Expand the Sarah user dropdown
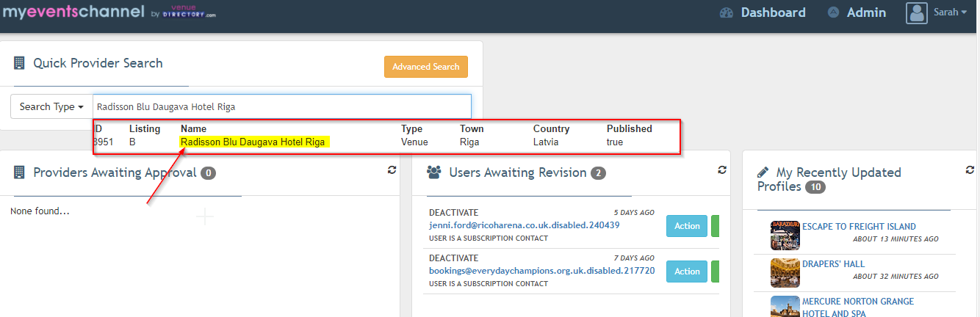 tap(950, 12)
